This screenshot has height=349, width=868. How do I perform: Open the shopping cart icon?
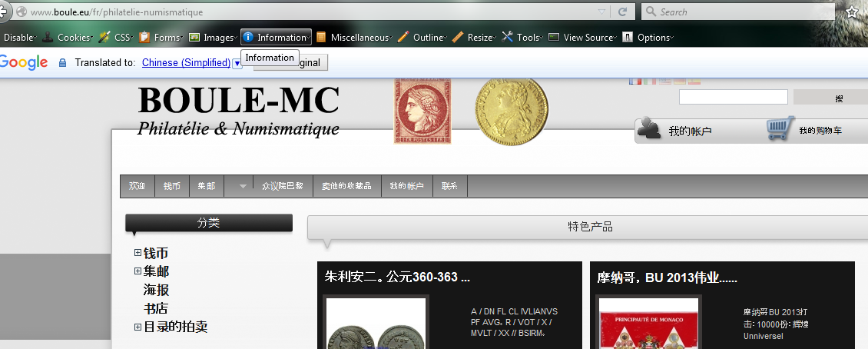coord(780,128)
